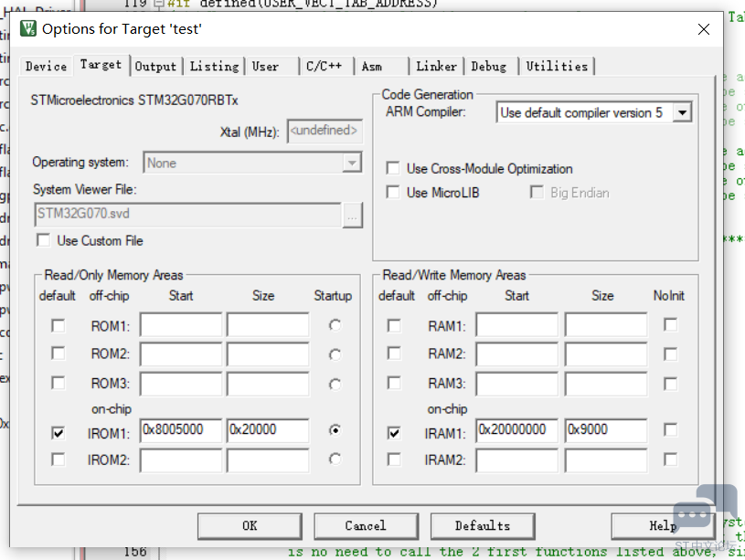Close the Options for Target dialog

click(x=704, y=29)
